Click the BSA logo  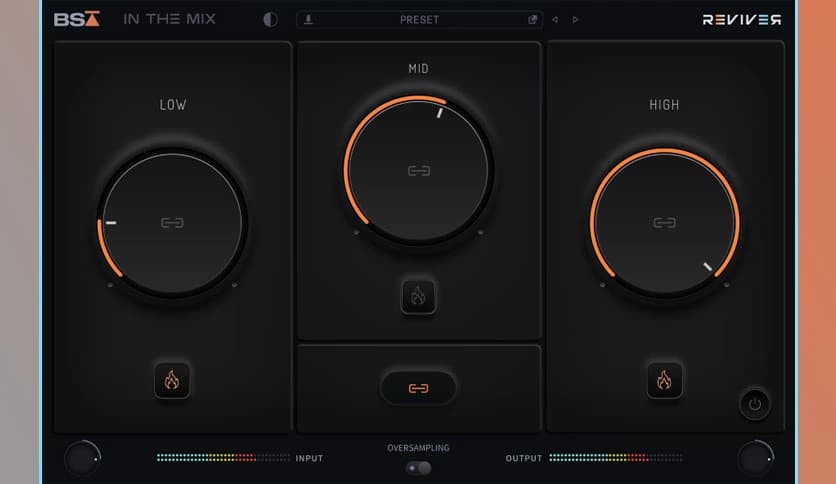pyautogui.click(x=77, y=19)
